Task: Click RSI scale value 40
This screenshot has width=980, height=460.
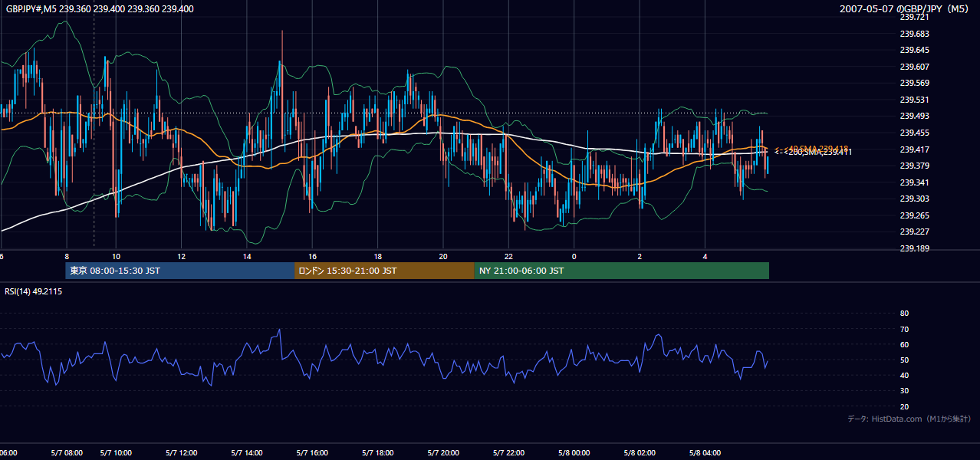Action: [904, 376]
